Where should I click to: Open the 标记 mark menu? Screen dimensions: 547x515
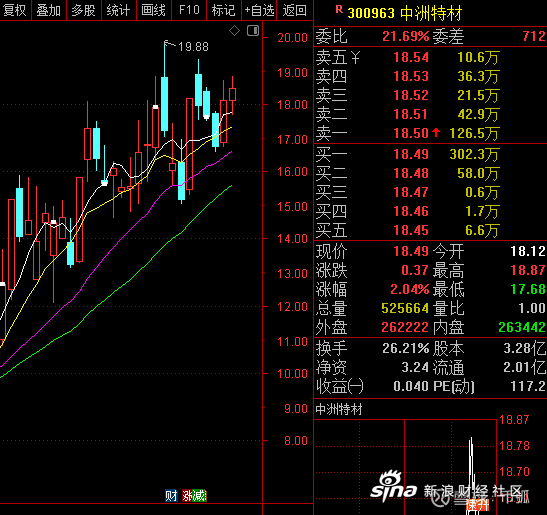(x=224, y=10)
